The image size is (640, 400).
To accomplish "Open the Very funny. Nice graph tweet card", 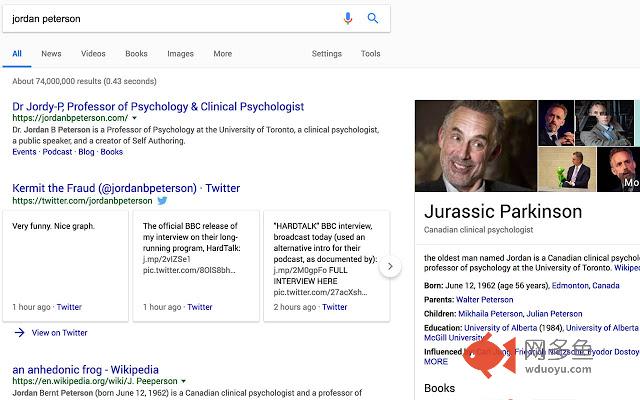I will pos(65,266).
